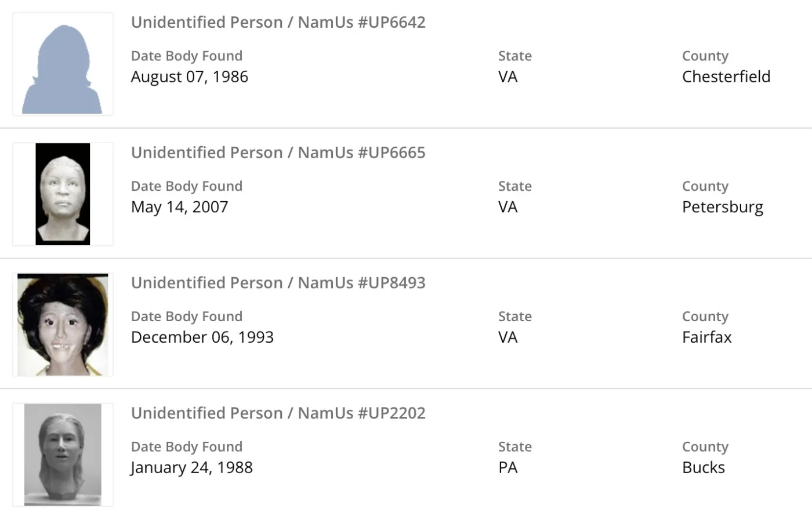The image size is (812, 516).
Task: Open the gray bust thumbnail for UP2202
Action: pyautogui.click(x=63, y=455)
